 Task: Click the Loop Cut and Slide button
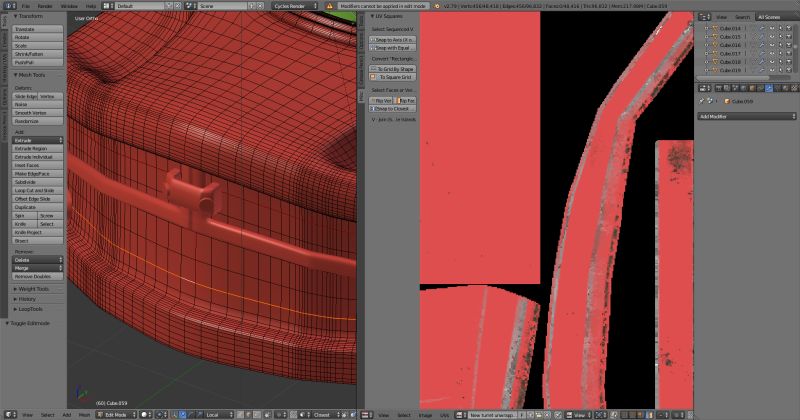pyautogui.click(x=37, y=190)
